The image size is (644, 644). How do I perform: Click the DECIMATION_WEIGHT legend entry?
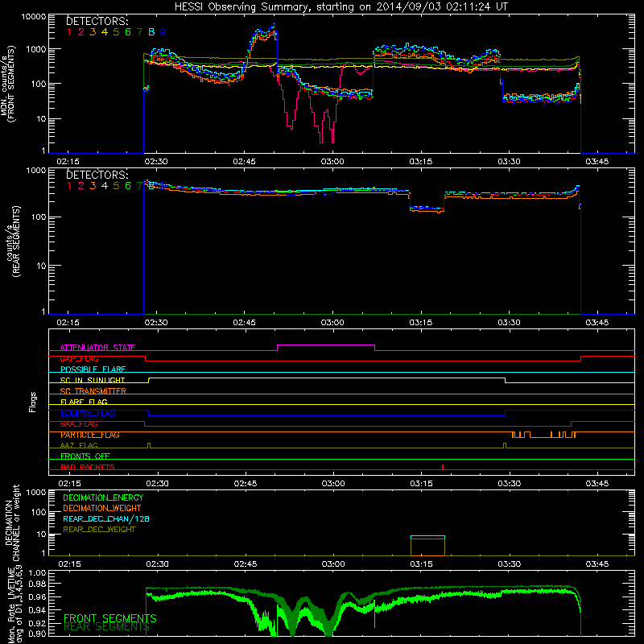click(x=102, y=508)
